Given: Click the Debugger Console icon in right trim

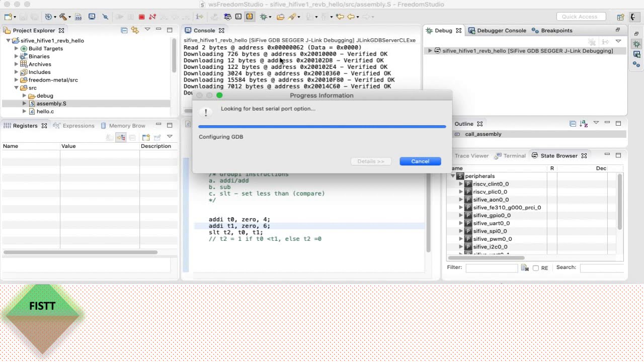Looking at the screenshot, I should point(637,54).
